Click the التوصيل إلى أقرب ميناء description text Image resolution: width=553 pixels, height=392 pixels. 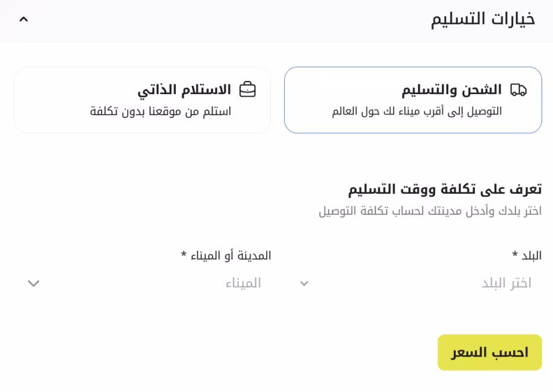coord(417,112)
